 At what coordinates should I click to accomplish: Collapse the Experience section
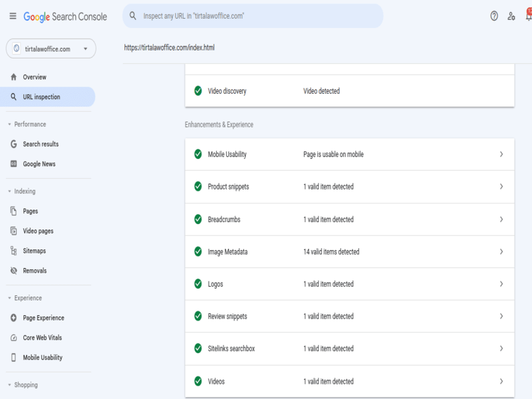9,299
